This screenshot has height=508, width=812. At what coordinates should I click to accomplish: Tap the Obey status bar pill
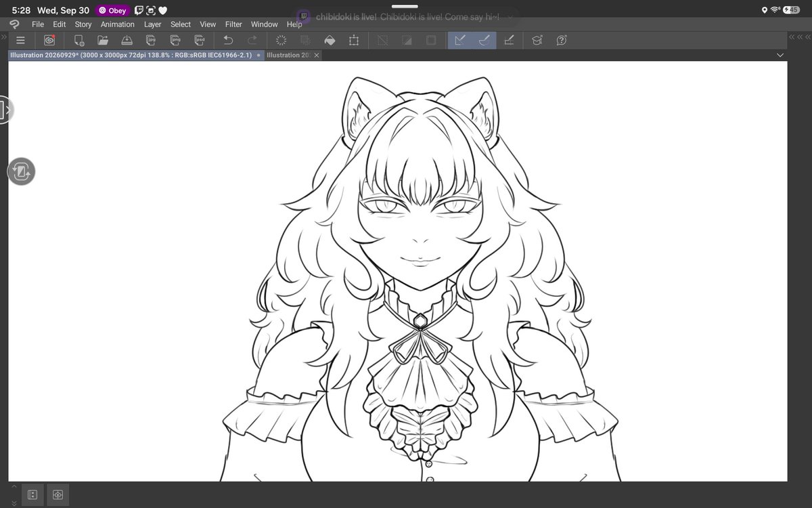tap(112, 10)
